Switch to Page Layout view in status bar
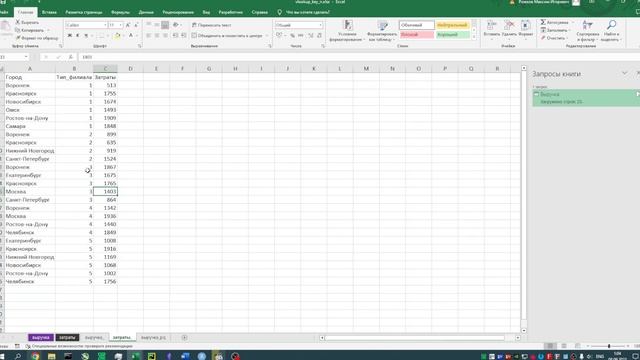The width and height of the screenshot is (640, 360). 564,346
